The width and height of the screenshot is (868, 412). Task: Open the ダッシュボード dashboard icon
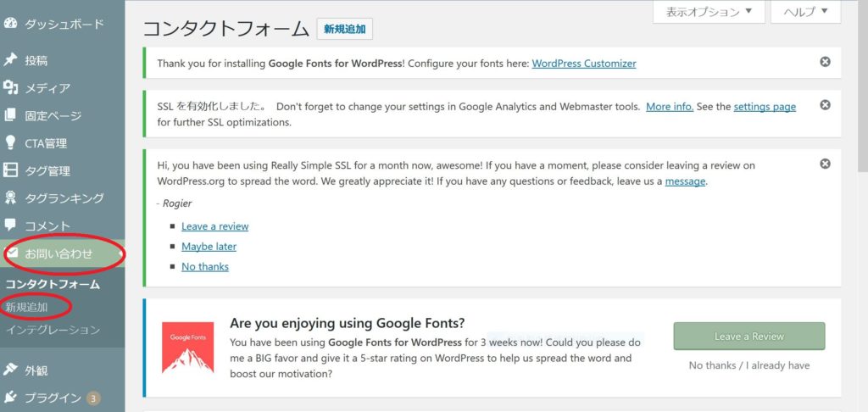tap(10, 24)
